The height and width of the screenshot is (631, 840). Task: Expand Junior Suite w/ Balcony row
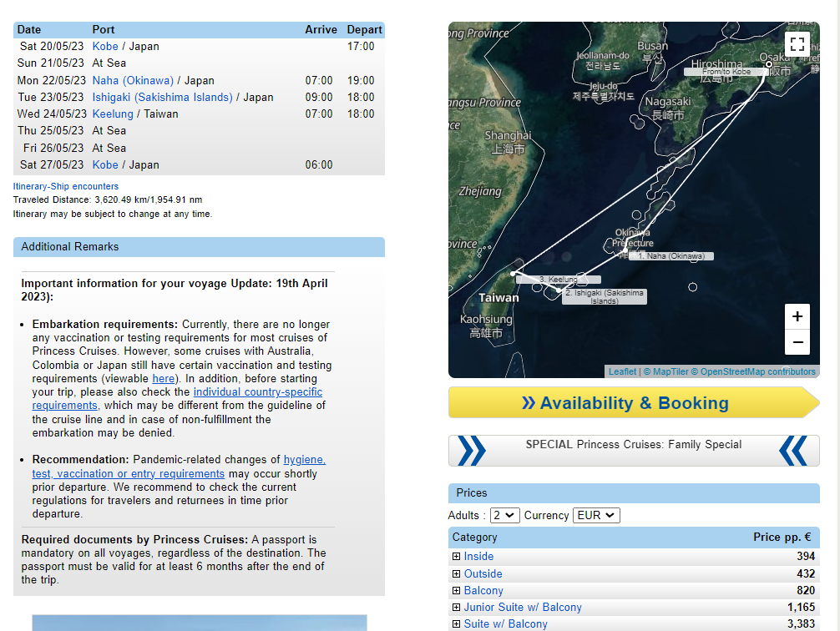(456, 608)
